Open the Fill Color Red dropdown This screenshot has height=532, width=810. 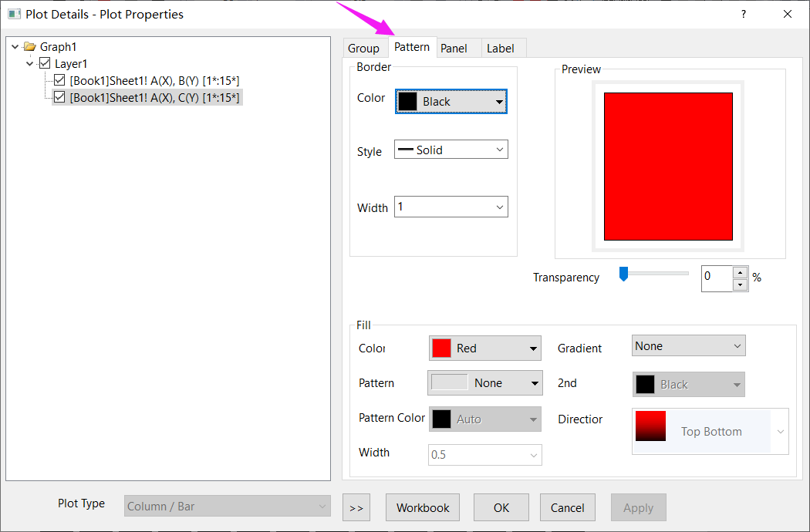click(485, 348)
